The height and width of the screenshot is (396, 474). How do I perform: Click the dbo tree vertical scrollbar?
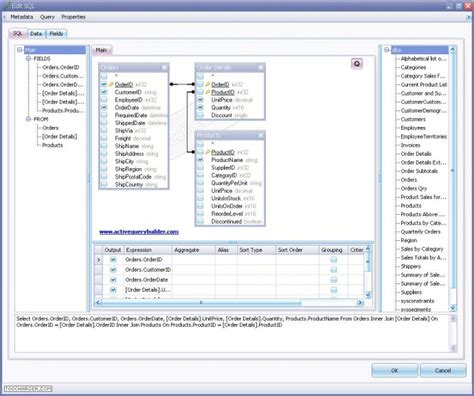[x=453, y=170]
